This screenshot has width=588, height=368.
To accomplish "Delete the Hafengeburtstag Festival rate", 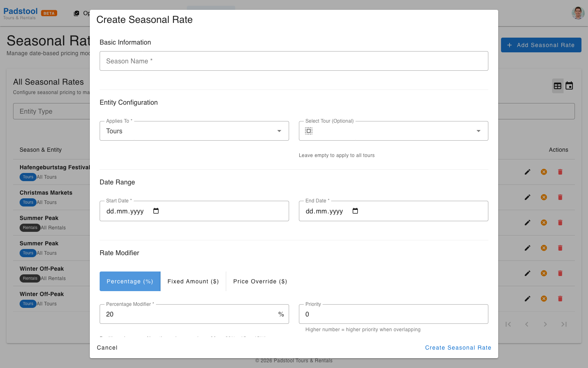I will coord(560,172).
